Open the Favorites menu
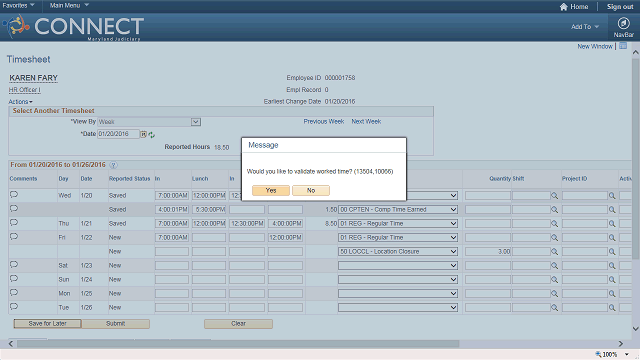 (x=18, y=5)
